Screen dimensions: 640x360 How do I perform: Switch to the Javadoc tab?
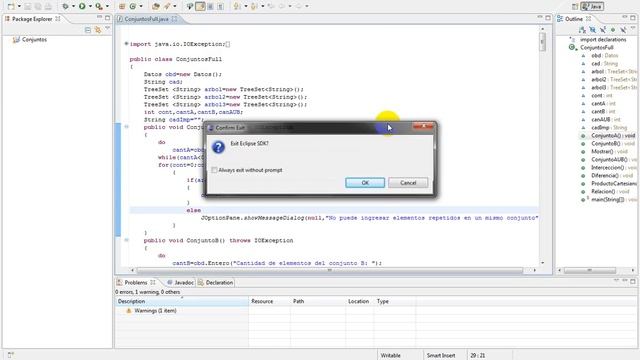click(x=180, y=282)
